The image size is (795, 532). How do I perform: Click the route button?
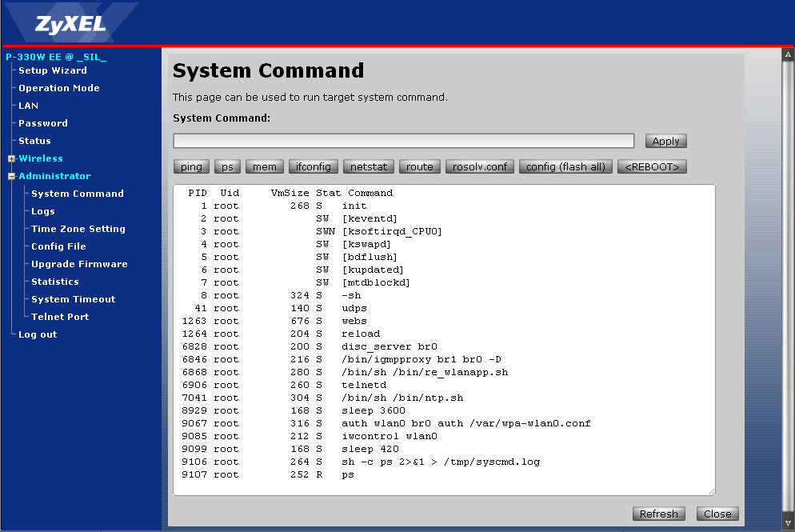[420, 167]
